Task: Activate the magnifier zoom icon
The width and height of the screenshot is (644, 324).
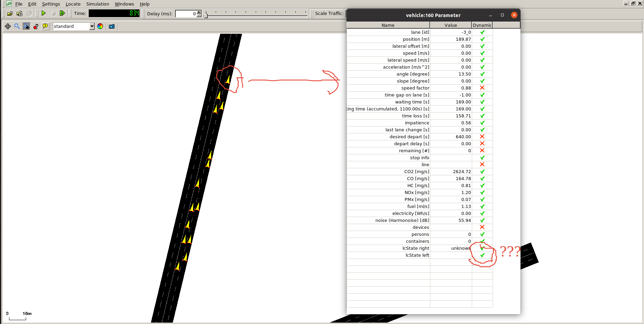Action: point(17,26)
